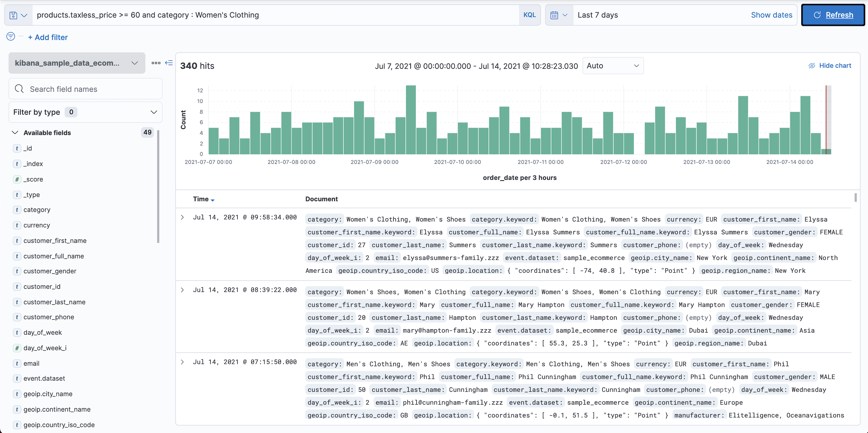Open index pattern options three-dots icon

tap(156, 63)
